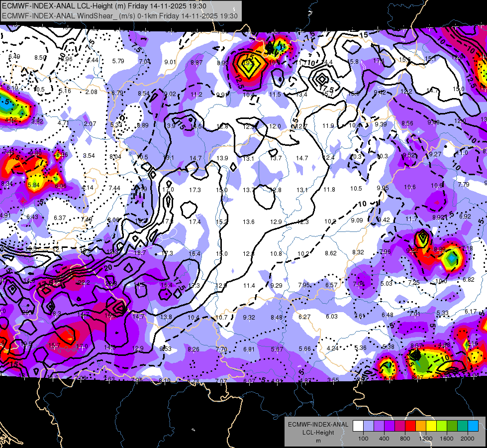The width and height of the screenshot is (487, 448).
Task: Click the wind shear value '13.9'
Action: click(222, 158)
